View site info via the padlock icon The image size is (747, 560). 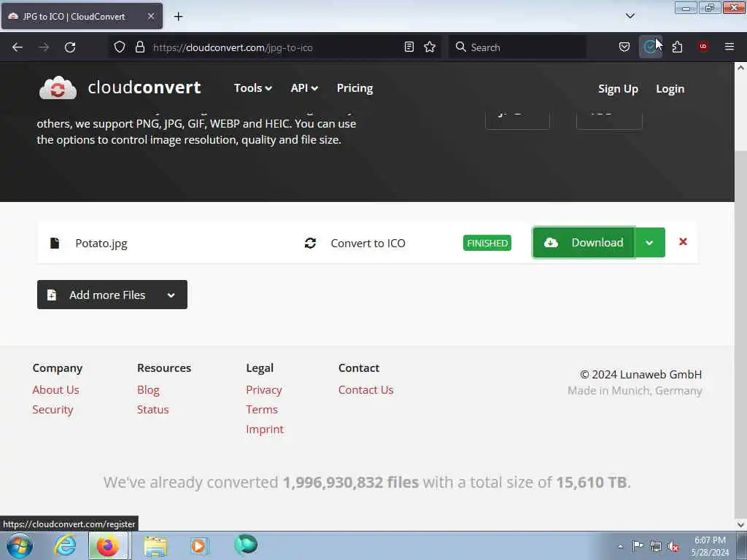[139, 47]
